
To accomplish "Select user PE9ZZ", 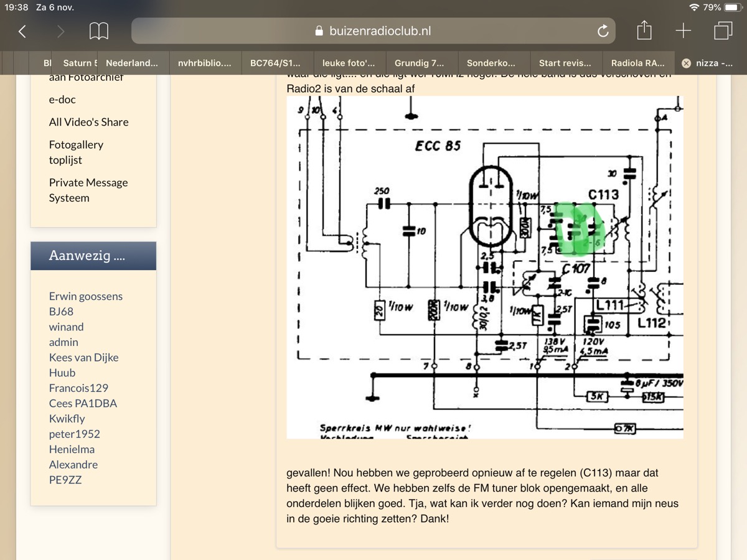I will (x=65, y=480).
